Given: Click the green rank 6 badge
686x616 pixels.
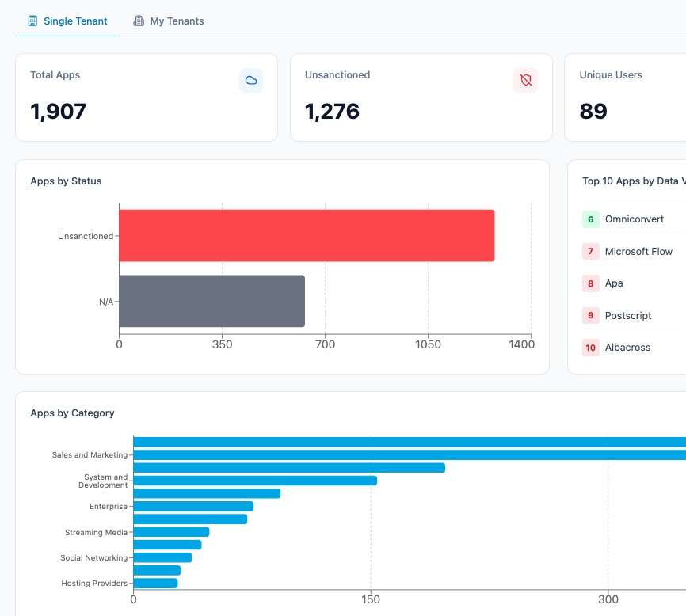Looking at the screenshot, I should 591,219.
